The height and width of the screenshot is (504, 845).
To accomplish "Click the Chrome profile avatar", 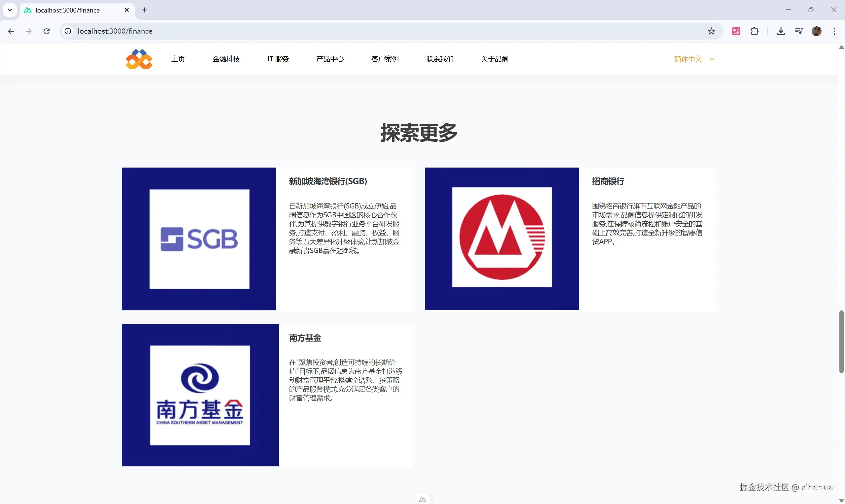I will coord(817,31).
